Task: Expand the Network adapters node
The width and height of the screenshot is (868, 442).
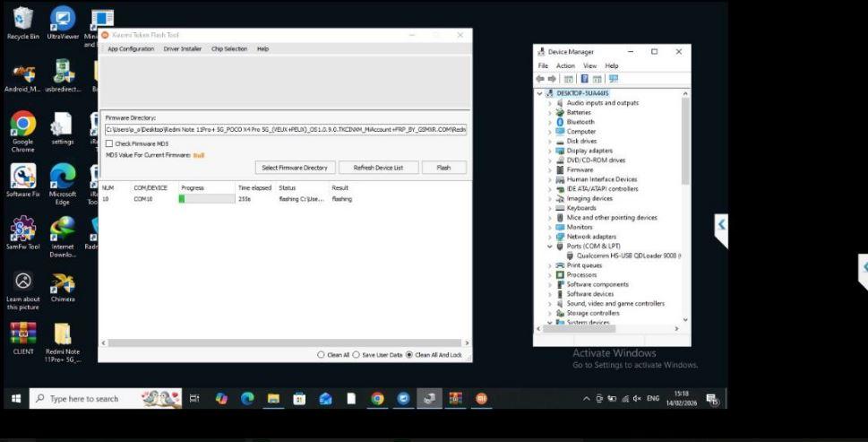Action: [550, 237]
